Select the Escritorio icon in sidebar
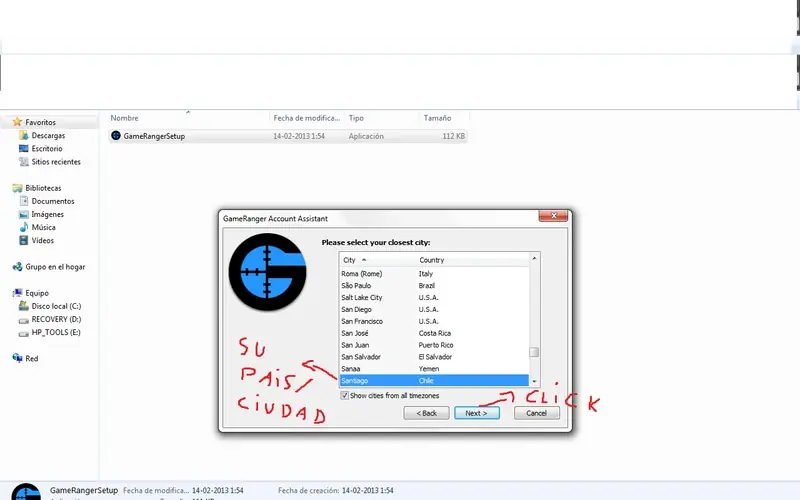Viewport: 800px width, 500px height. 23,148
